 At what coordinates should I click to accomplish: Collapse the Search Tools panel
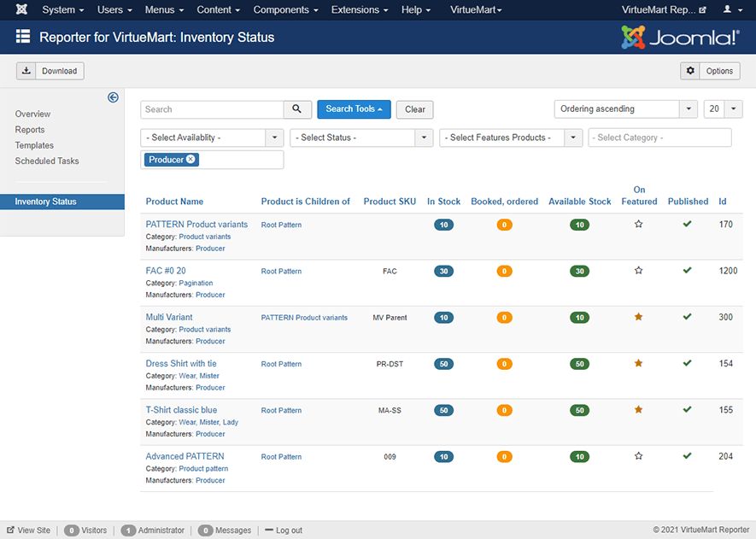click(354, 109)
